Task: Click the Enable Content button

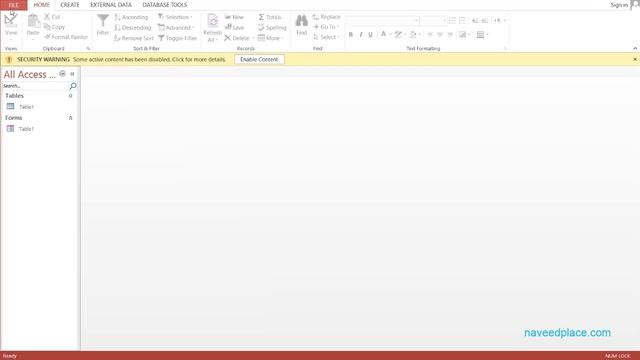Action: point(259,60)
